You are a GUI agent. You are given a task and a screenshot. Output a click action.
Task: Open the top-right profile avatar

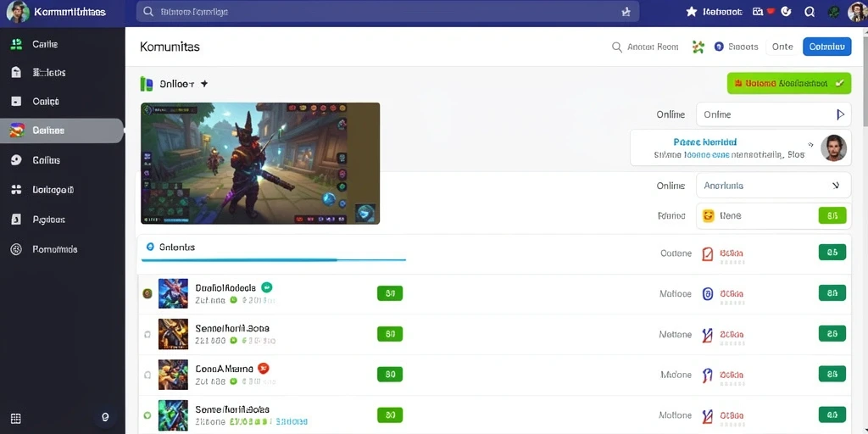858,12
